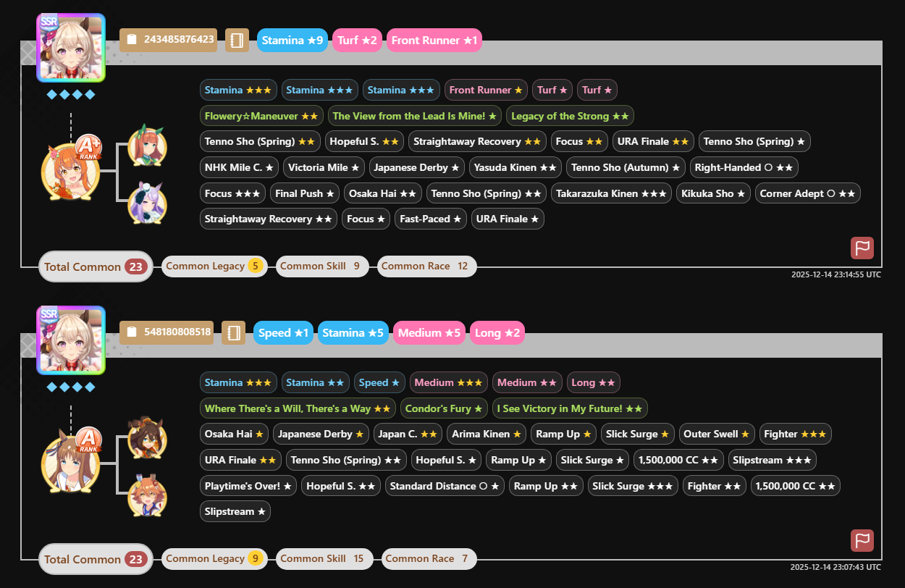This screenshot has width=905, height=588.
Task: Click the A+ rank badge
Action: (88, 148)
